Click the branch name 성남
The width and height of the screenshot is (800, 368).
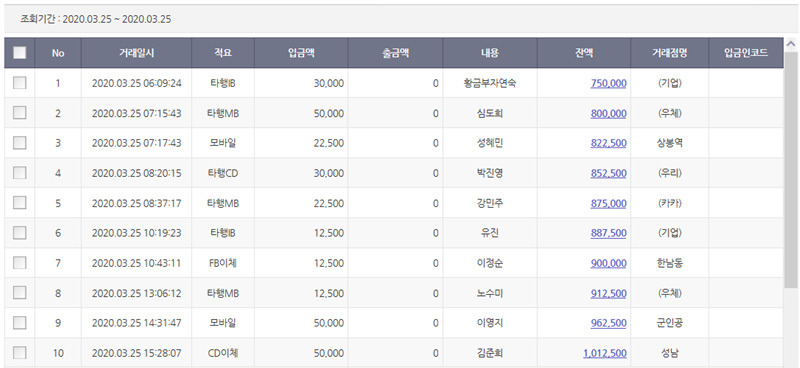tap(669, 353)
